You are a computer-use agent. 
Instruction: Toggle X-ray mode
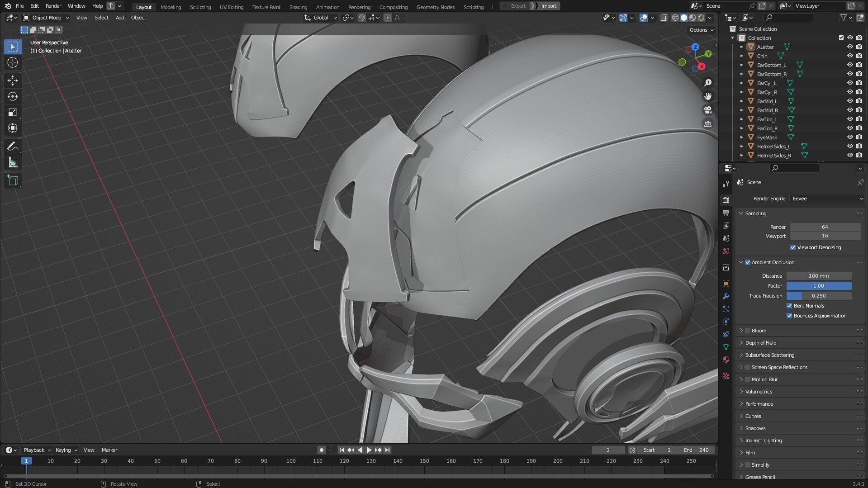coord(664,18)
